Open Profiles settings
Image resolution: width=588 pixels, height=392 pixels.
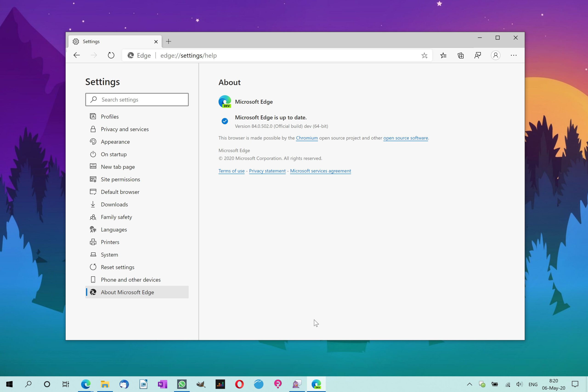137,116
